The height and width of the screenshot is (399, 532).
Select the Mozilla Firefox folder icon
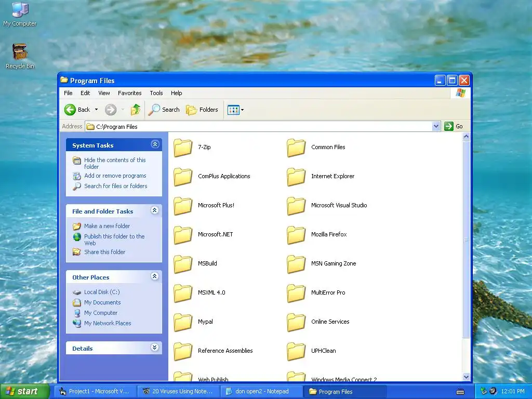296,235
